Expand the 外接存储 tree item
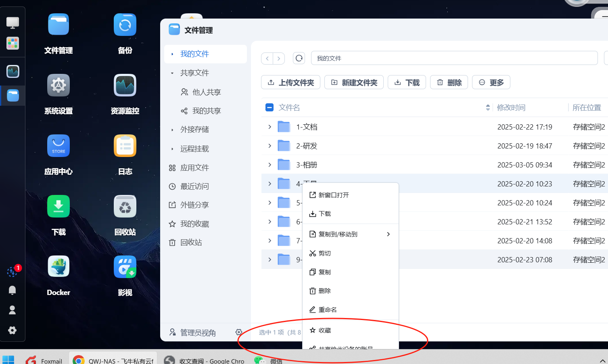Screen dimensions: 608x364 point(172,130)
